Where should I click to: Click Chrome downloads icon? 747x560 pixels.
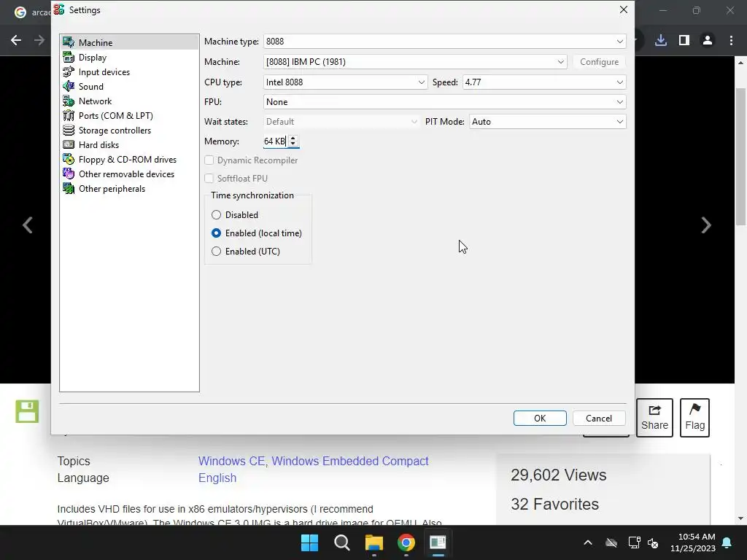click(x=661, y=40)
